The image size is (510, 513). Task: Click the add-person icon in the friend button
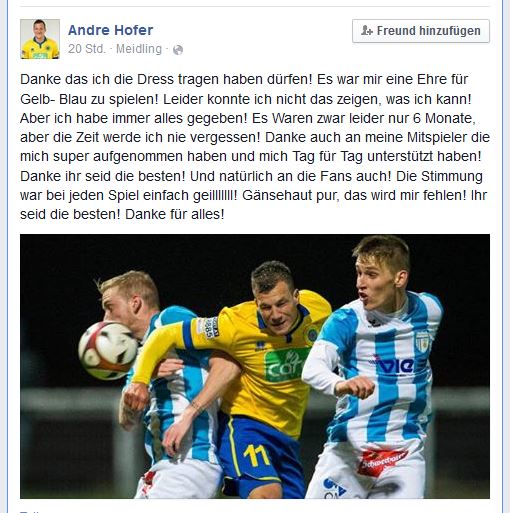(366, 31)
